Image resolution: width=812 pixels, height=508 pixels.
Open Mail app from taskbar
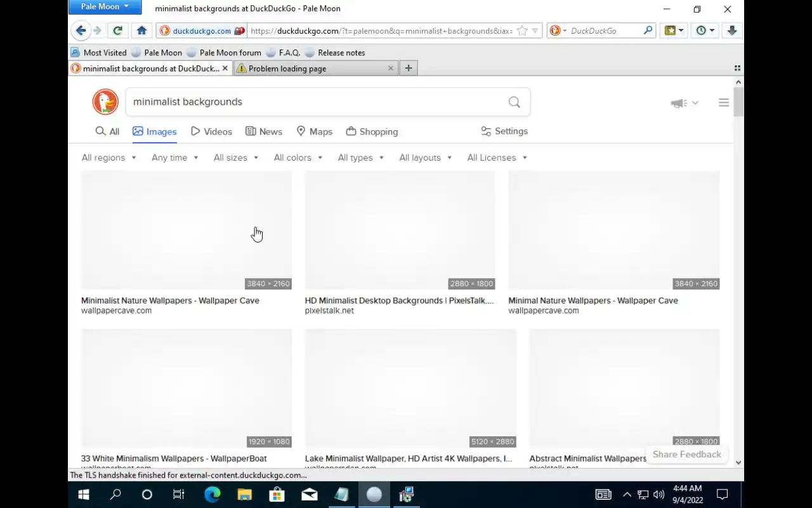(309, 495)
